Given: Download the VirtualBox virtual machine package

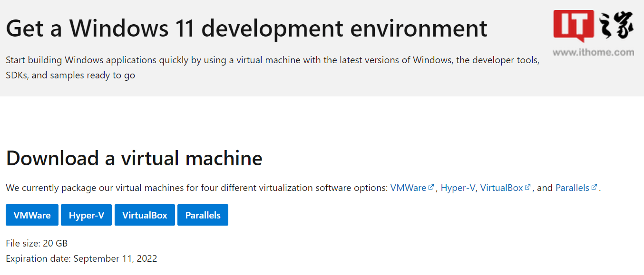Looking at the screenshot, I should (x=145, y=215).
